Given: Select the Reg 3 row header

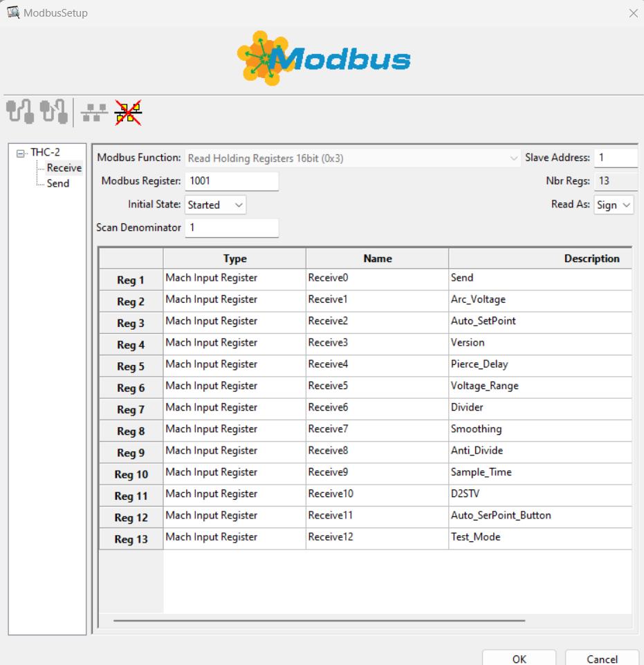Looking at the screenshot, I should coord(131,324).
